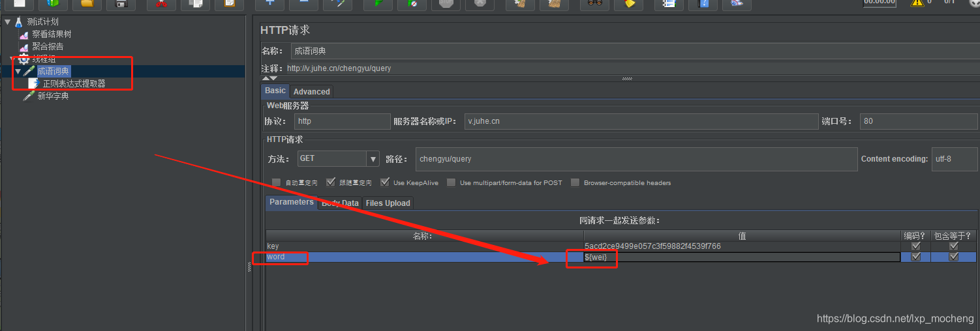980x331 pixels.
Task: Enable Browser-compatible headers checkbox
Action: [575, 182]
